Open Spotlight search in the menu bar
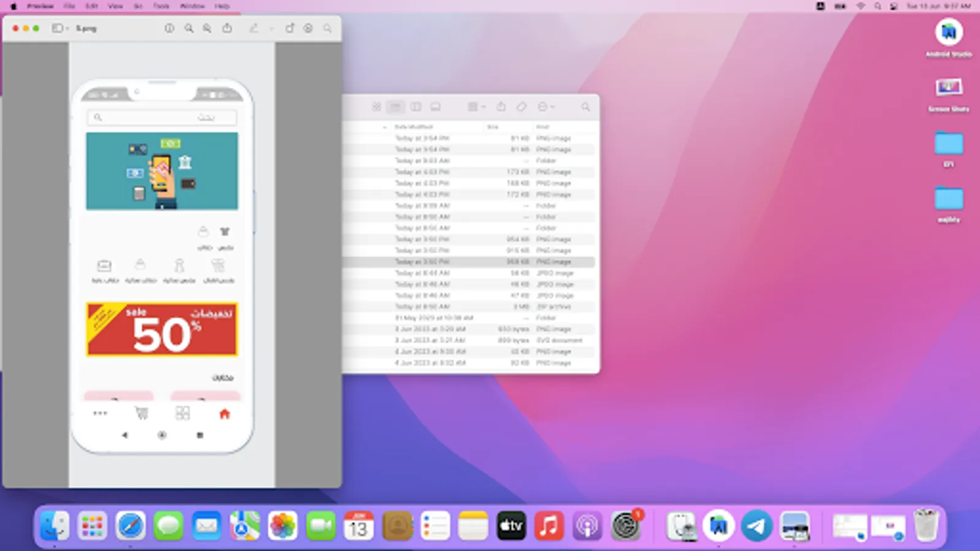 click(878, 6)
